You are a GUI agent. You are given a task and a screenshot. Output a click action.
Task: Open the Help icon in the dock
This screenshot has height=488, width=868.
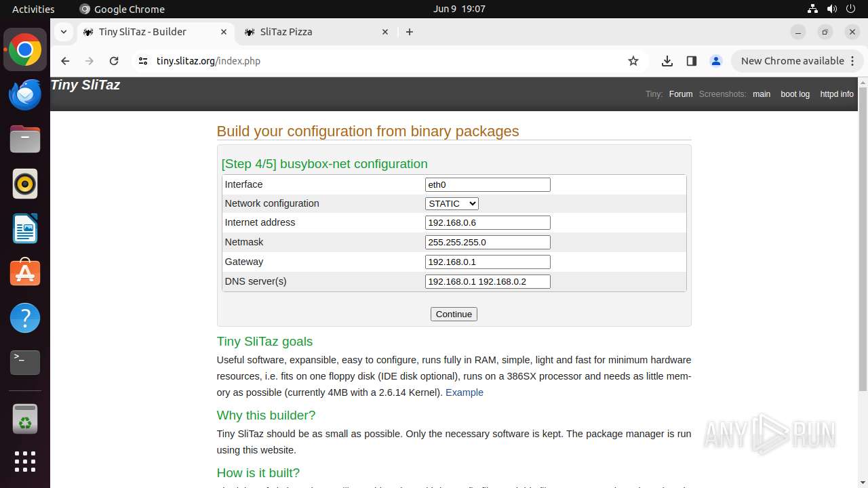coord(25,318)
